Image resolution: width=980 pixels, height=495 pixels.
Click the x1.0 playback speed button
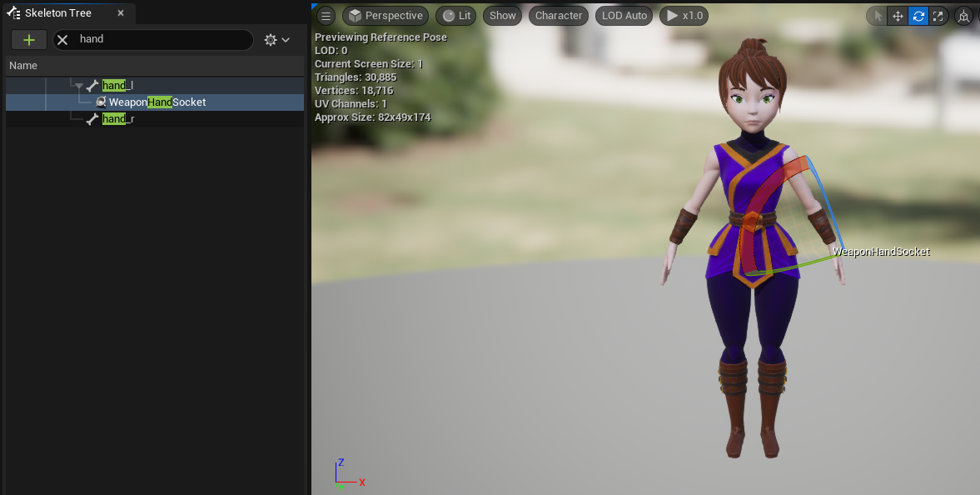click(684, 16)
